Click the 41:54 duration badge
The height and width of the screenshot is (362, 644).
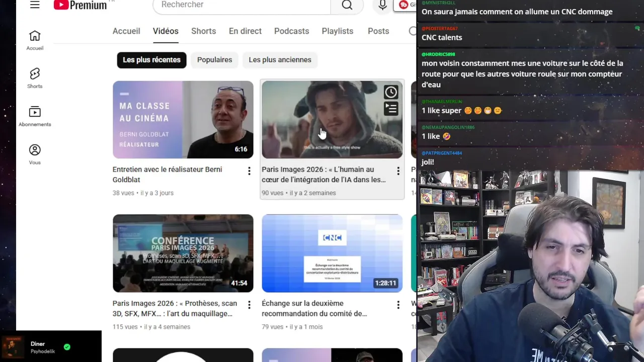click(239, 283)
